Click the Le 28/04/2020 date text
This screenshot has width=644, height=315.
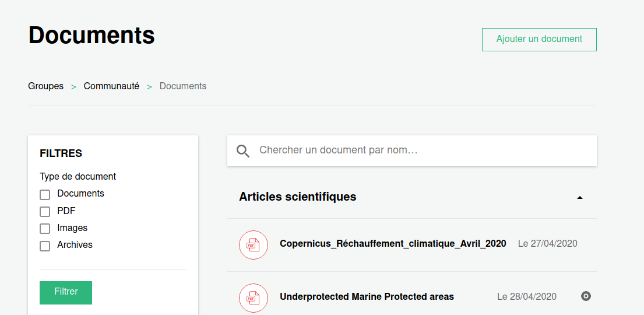point(527,297)
